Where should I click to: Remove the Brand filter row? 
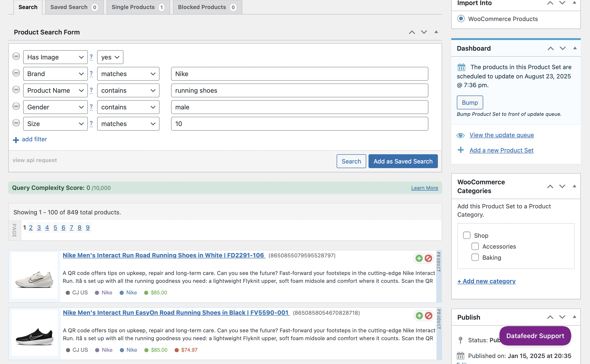coord(16,73)
